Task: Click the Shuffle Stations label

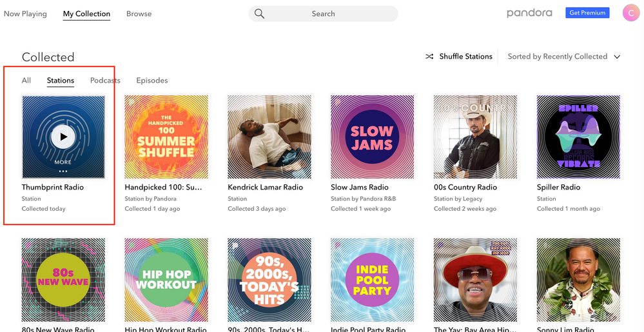Action: click(465, 57)
